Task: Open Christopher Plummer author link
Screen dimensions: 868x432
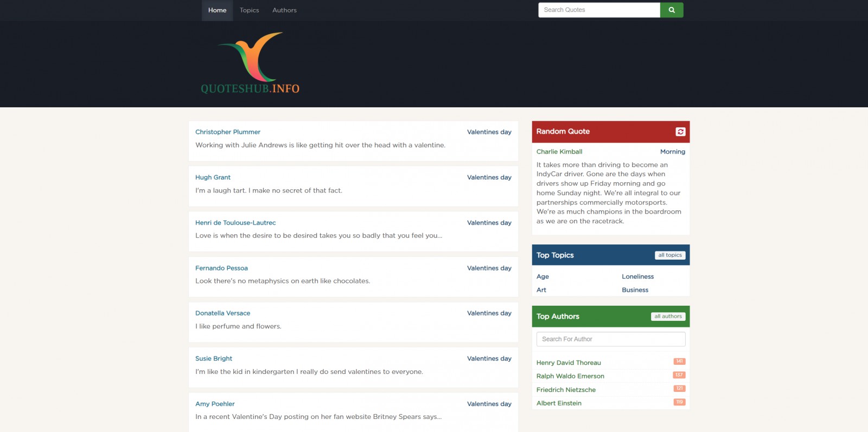Action: 228,132
